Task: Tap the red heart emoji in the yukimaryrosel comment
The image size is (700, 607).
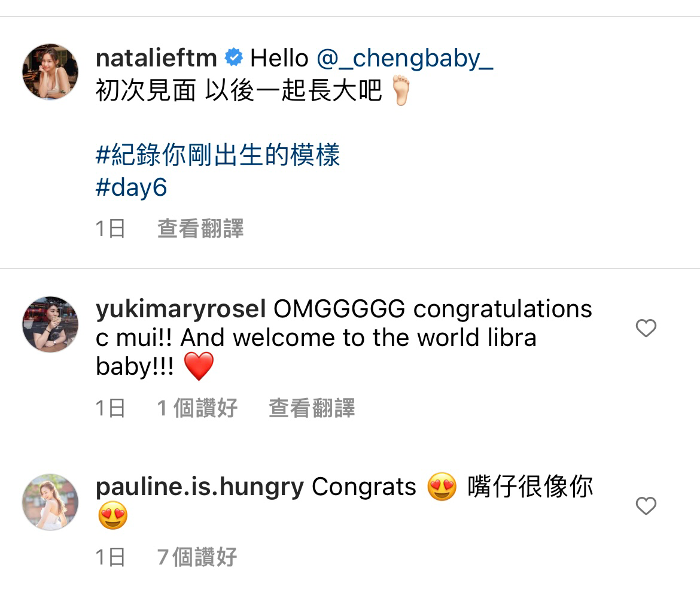Action: [199, 366]
